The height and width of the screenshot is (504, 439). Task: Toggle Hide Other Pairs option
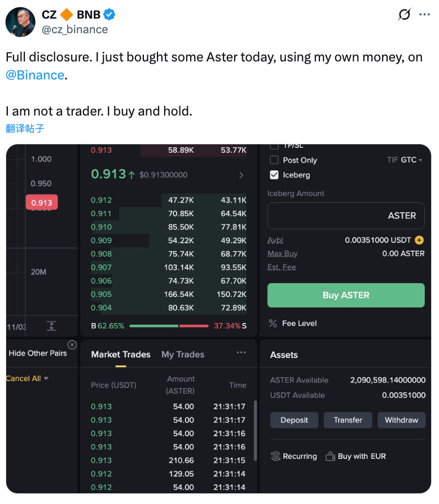38,353
